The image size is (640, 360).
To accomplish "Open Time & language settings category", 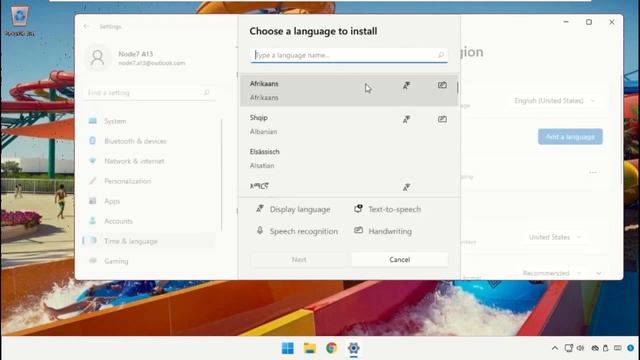I will [x=149, y=241].
